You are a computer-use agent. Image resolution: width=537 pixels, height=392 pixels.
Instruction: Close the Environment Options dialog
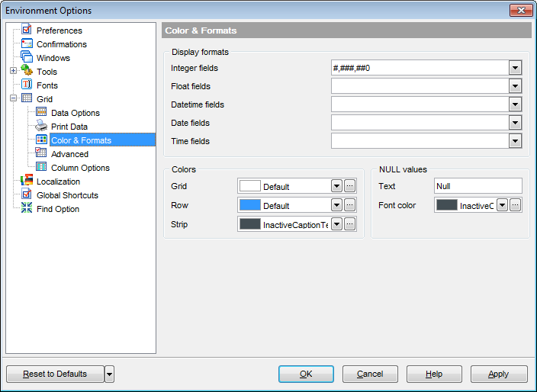pos(520,10)
